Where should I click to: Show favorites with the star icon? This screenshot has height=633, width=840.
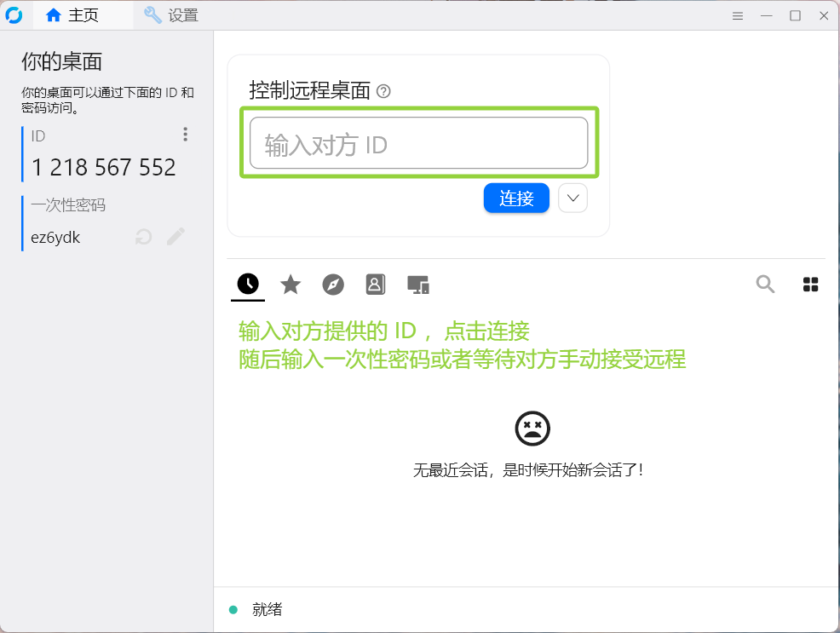point(291,285)
